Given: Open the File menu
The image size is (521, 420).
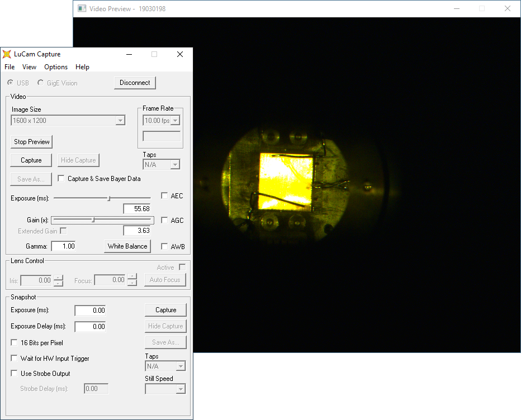Looking at the screenshot, I should click(10, 67).
